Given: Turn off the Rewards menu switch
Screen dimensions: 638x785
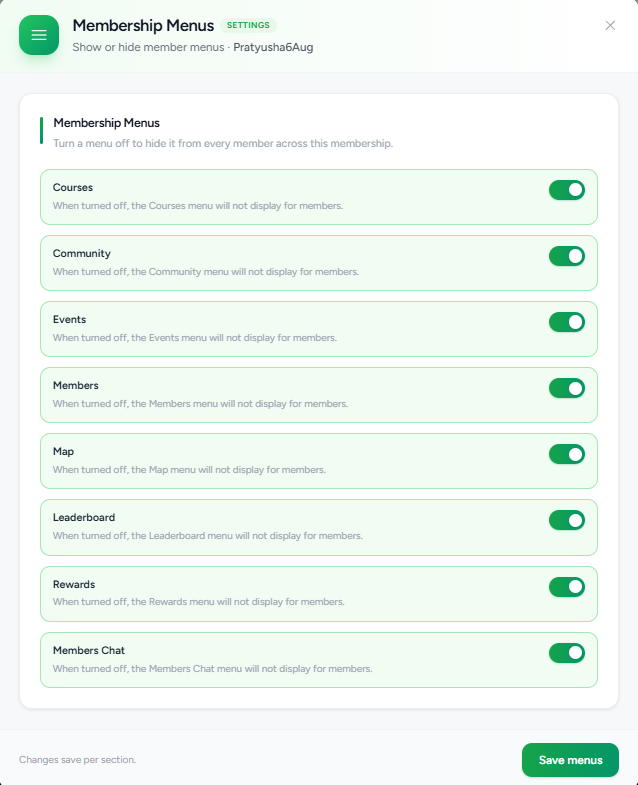Looking at the screenshot, I should click(567, 587).
